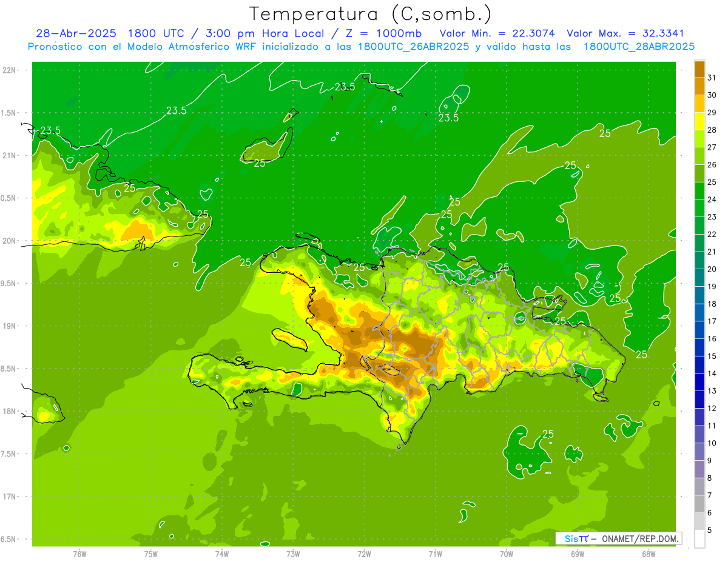Pick the white swatch at legend bottom
Image resolution: width=728 pixels, height=562 pixels.
tap(699, 539)
